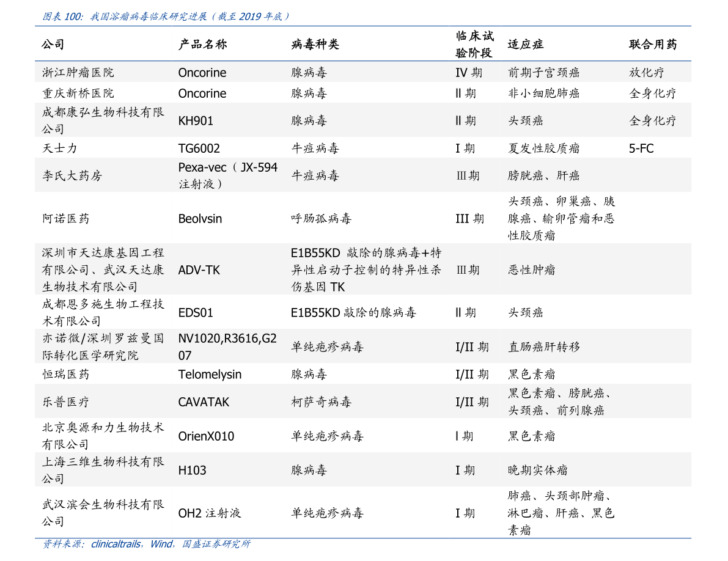728x561 pixels.
Task: Click the product 'Pexa-vec（JX-594 注射液）'
Action: (228, 175)
